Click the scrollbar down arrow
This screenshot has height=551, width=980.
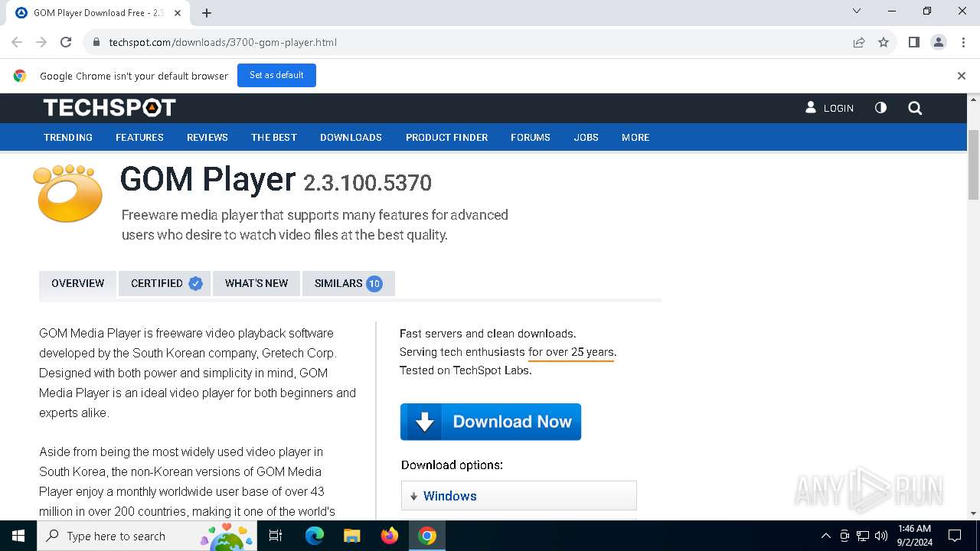coord(974,514)
